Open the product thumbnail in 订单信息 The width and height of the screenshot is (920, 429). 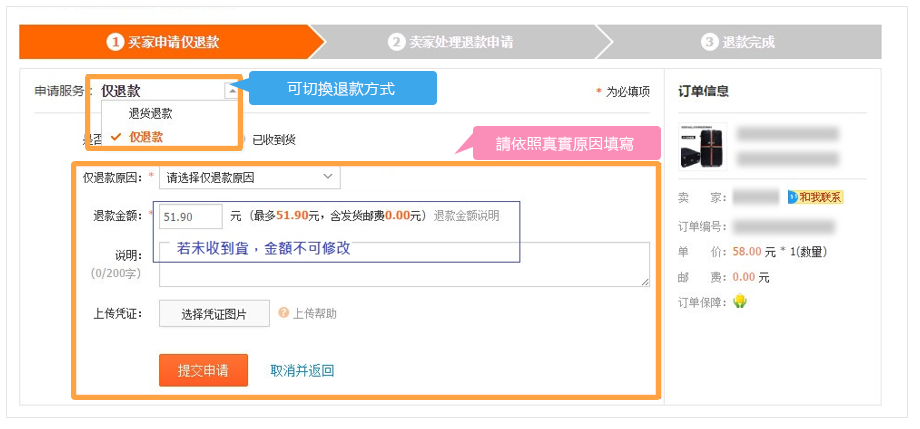702,145
